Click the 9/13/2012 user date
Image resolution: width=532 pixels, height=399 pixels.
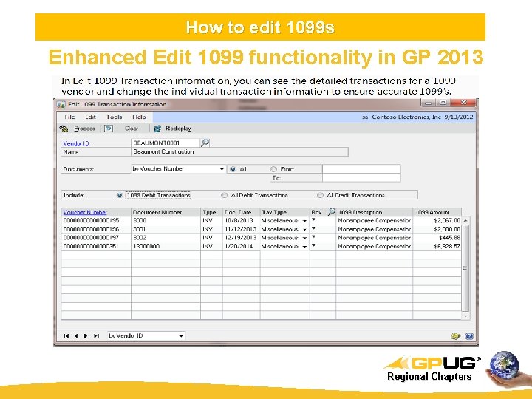click(x=459, y=117)
